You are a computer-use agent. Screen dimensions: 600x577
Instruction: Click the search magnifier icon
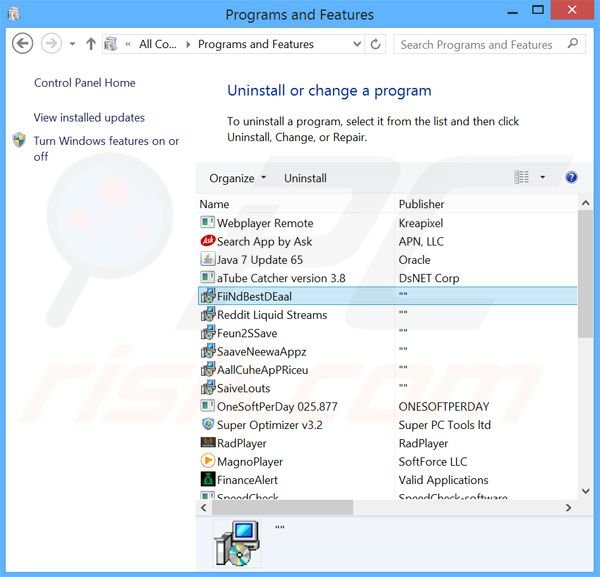point(572,44)
